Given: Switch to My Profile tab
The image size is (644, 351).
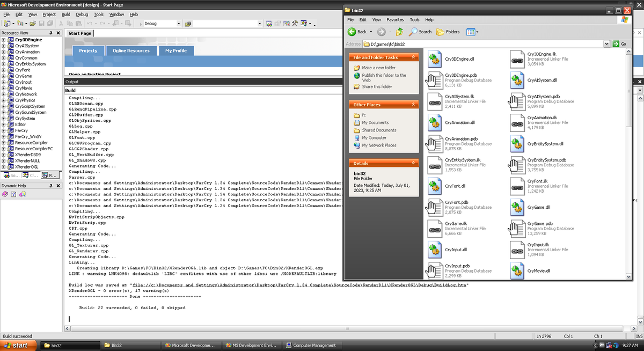Looking at the screenshot, I should click(x=176, y=50).
